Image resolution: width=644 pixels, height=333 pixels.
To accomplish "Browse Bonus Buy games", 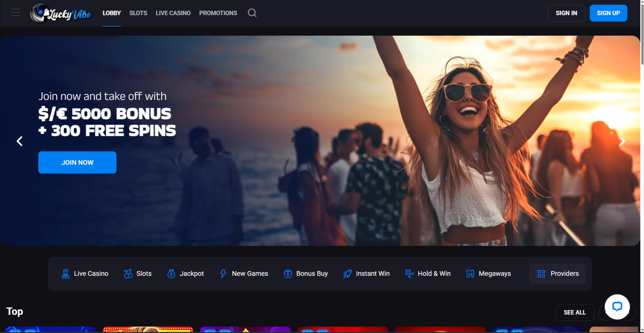I will tap(306, 274).
